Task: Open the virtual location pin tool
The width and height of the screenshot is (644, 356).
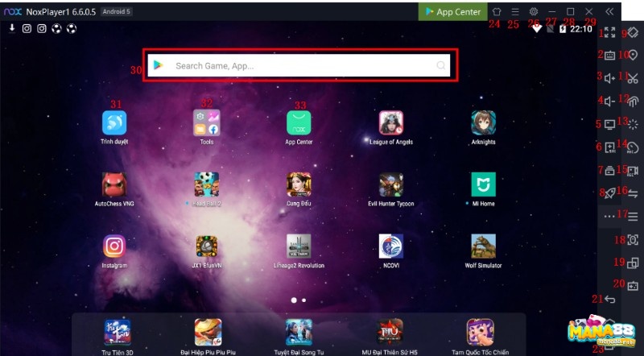Action: pyautogui.click(x=633, y=55)
